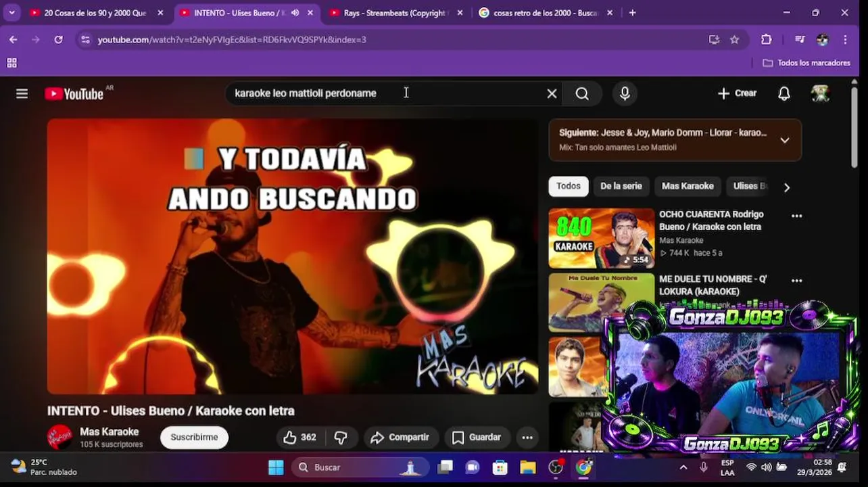Open the Chrome three-dot menu

(845, 40)
